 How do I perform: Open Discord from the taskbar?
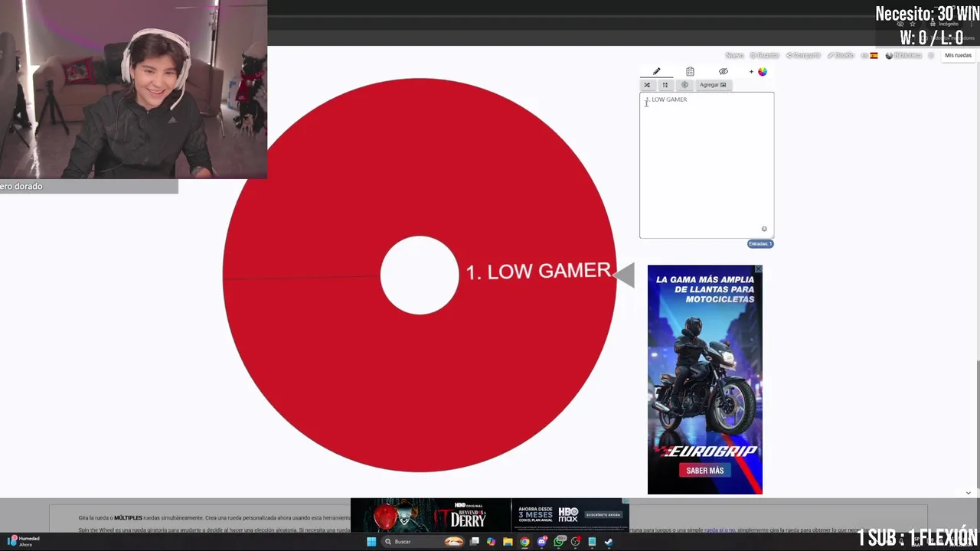click(x=542, y=542)
